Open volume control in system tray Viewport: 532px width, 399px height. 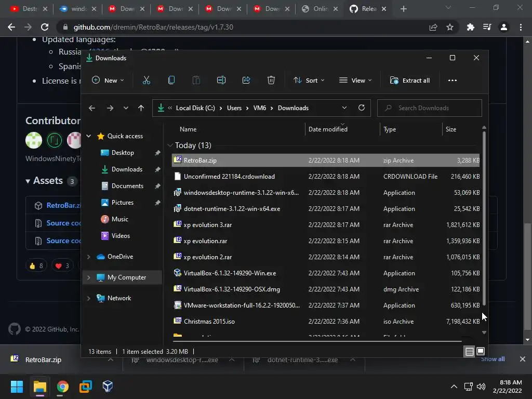pyautogui.click(x=481, y=387)
